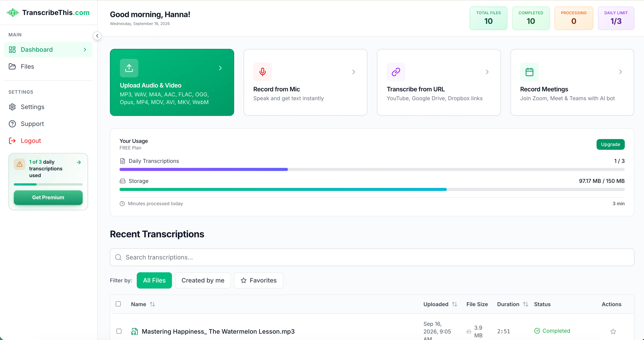Click the audio file icon for Watermelon Lesson.mp3
This screenshot has width=644, height=340.
click(134, 332)
